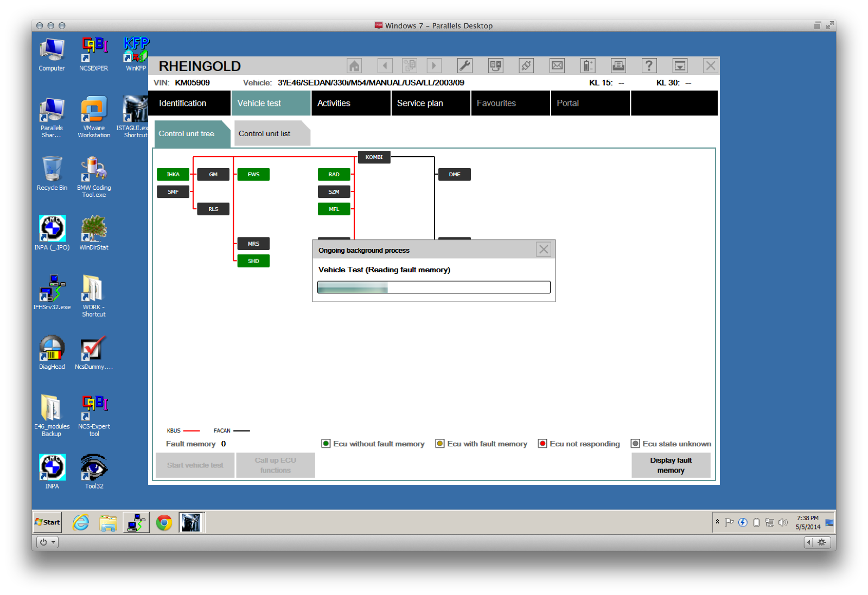The image size is (868, 595).
Task: Close the Ongoing background process dialog
Action: [x=544, y=249]
